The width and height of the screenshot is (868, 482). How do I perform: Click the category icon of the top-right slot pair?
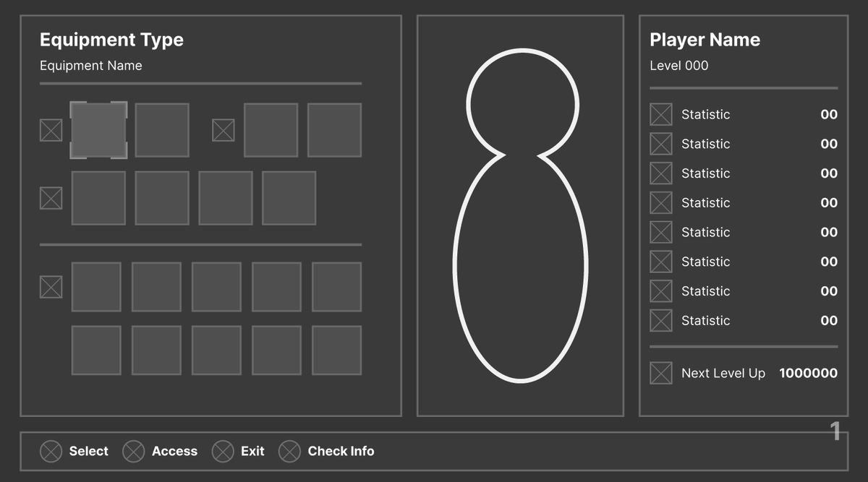223,130
